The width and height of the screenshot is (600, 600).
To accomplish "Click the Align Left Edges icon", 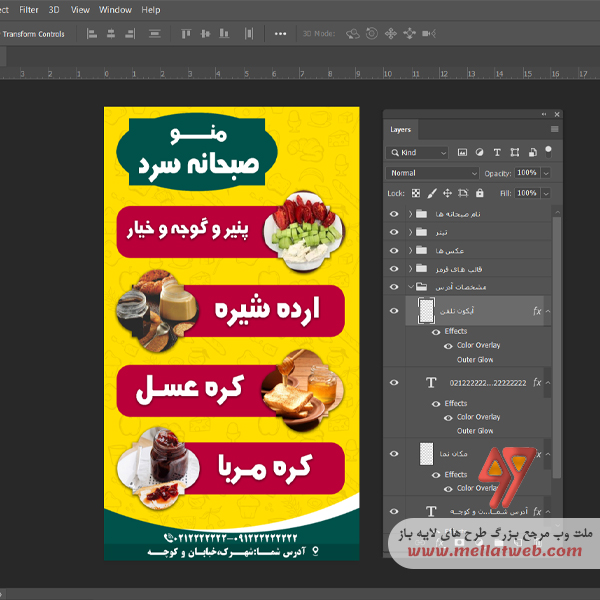I will [92, 34].
